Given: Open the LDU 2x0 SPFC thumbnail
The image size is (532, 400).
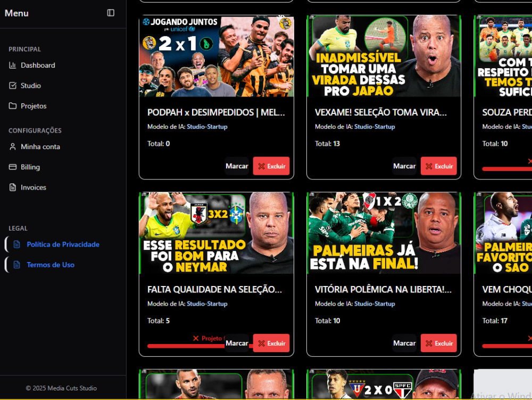Looking at the screenshot, I should 384,384.
